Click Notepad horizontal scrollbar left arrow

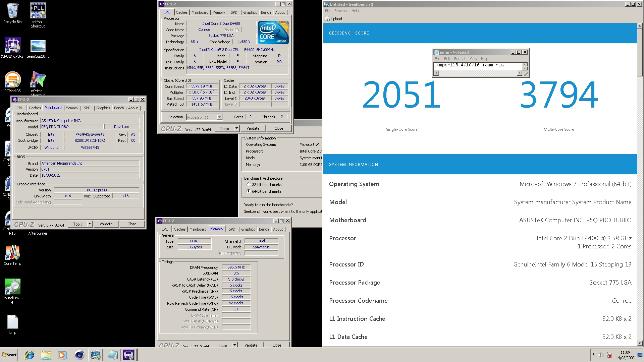[436, 73]
